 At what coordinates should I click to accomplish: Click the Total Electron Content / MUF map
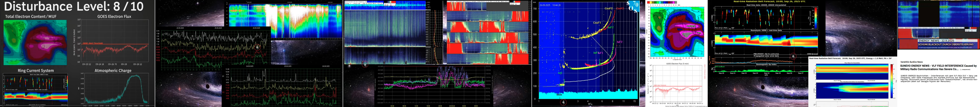[35, 42]
